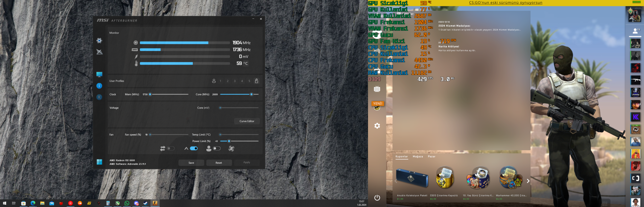This screenshot has height=207, width=644.
Task: Click the OC Scanner jet icon
Action: [99, 52]
